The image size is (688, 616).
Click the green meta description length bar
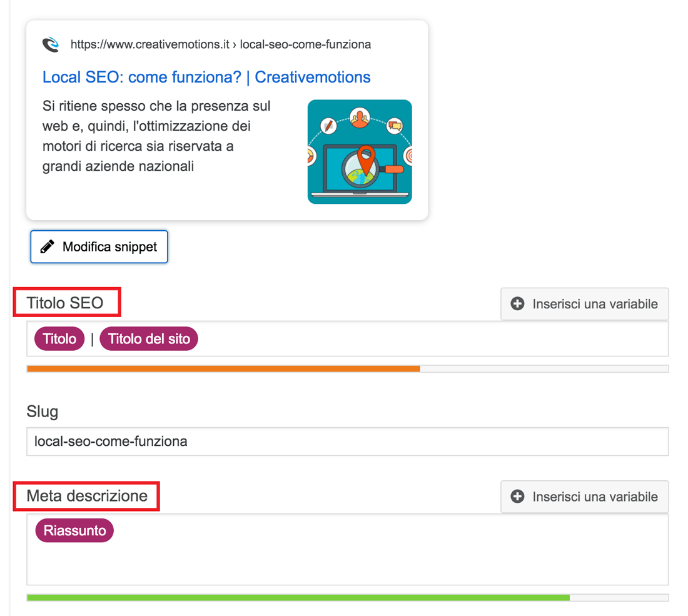pos(298,598)
